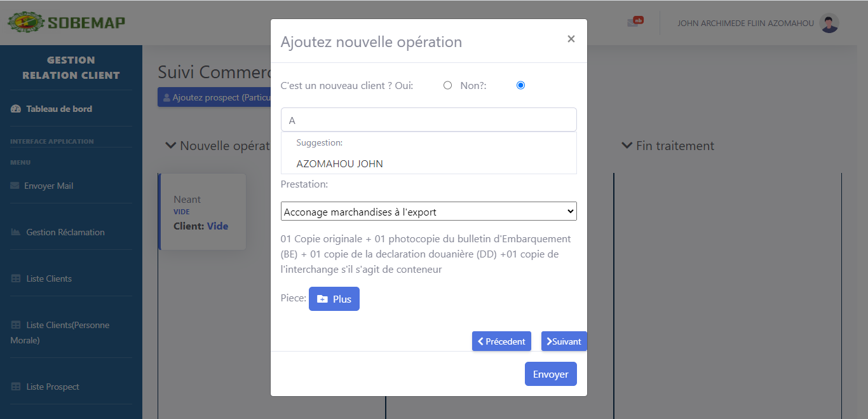Go back with the Précedent button

[501, 341]
